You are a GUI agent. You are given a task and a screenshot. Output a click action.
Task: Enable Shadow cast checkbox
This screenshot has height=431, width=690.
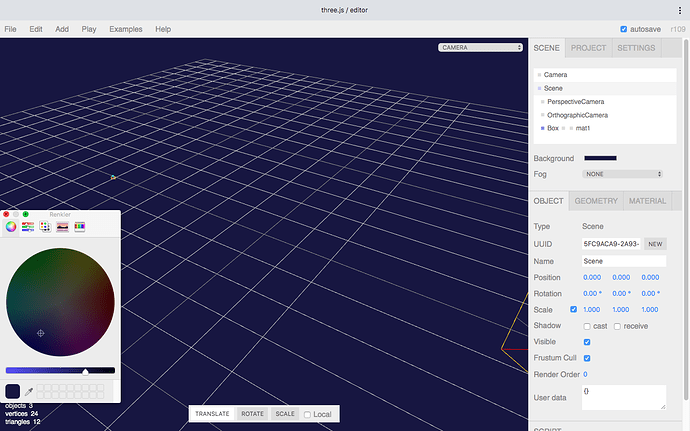click(x=587, y=326)
